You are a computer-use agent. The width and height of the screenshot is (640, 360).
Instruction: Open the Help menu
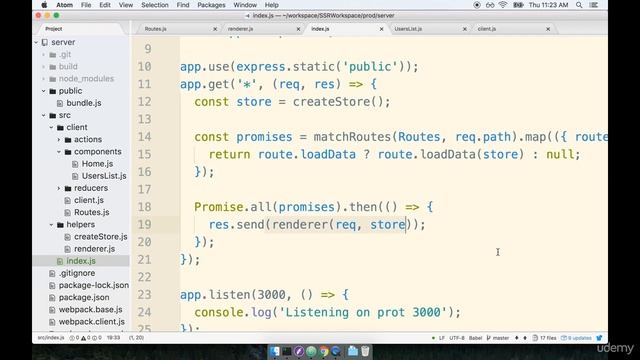[x=271, y=5]
